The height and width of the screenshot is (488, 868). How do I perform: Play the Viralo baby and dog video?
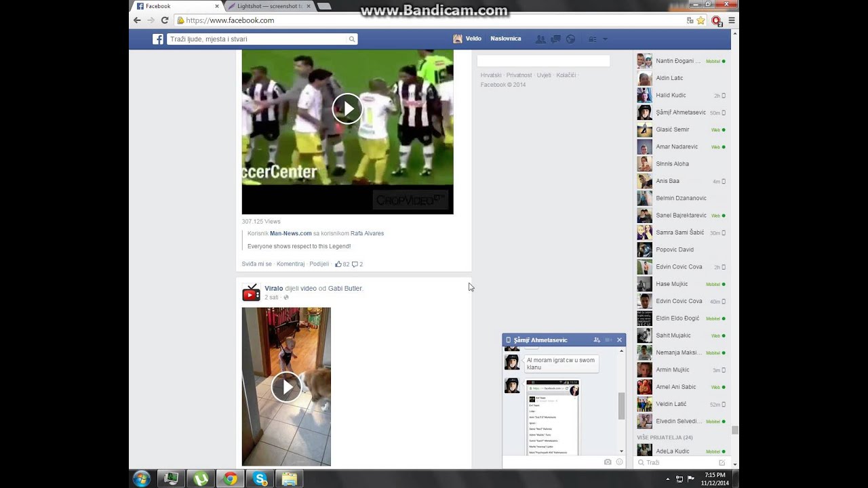click(286, 387)
